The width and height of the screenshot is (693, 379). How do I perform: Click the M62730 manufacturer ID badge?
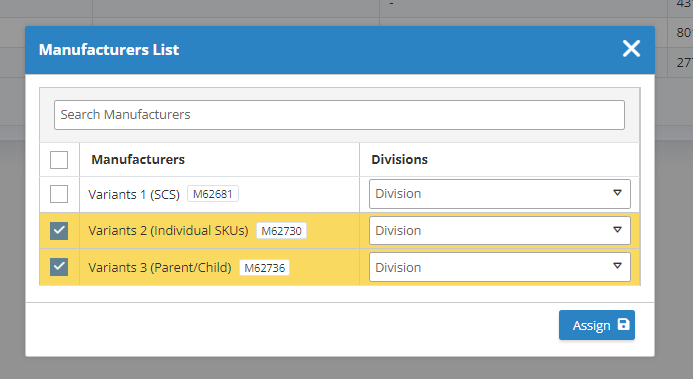click(281, 231)
